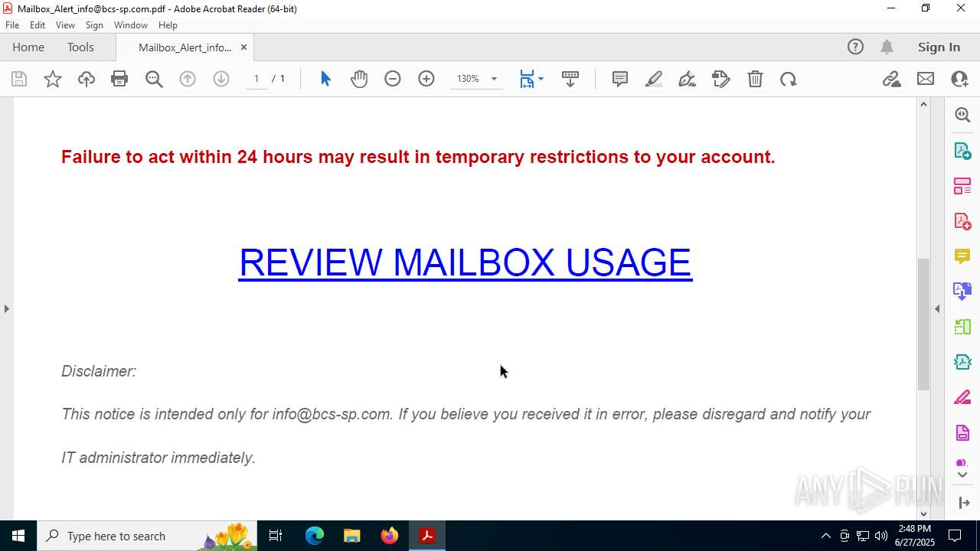Zoom in with the plus button
Viewport: 980px width, 551px height.
(426, 79)
